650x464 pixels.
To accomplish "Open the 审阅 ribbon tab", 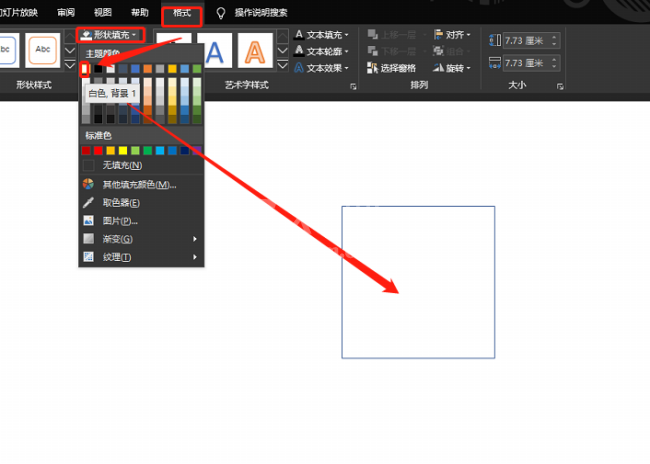I will (x=66, y=12).
